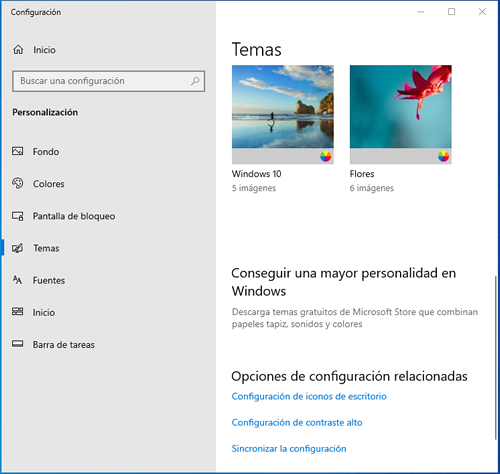Focus the Buscar una configuración field
Viewport: 500px width, 474px height.
(109, 81)
